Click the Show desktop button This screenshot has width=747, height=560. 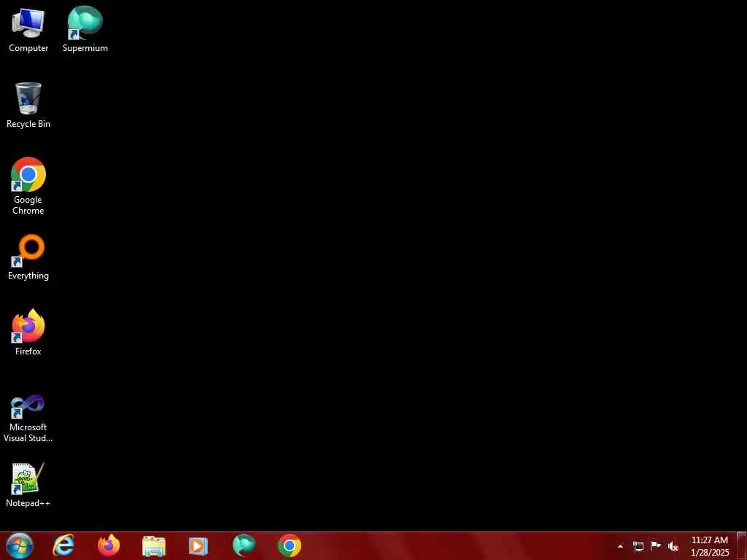[x=742, y=546]
